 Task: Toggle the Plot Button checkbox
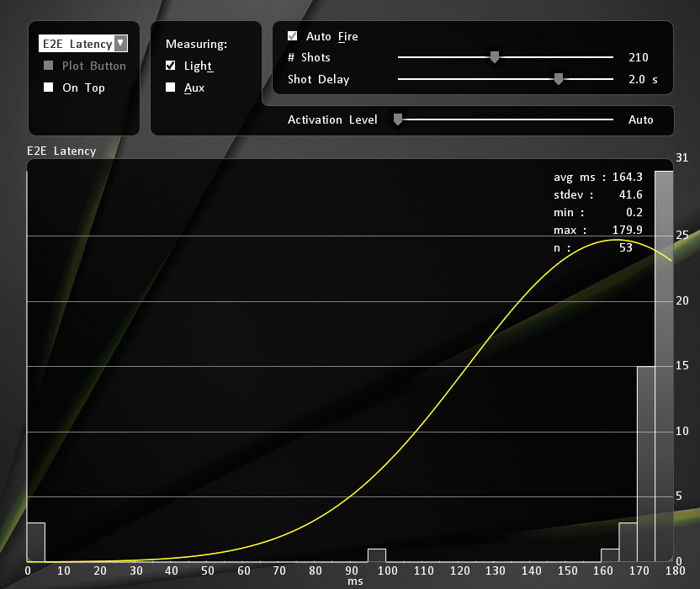click(49, 66)
